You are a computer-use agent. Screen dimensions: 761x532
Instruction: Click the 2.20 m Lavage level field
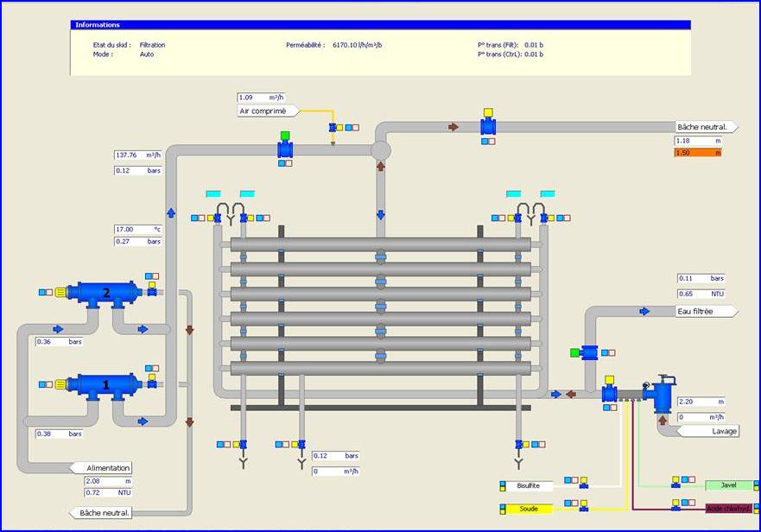701,402
